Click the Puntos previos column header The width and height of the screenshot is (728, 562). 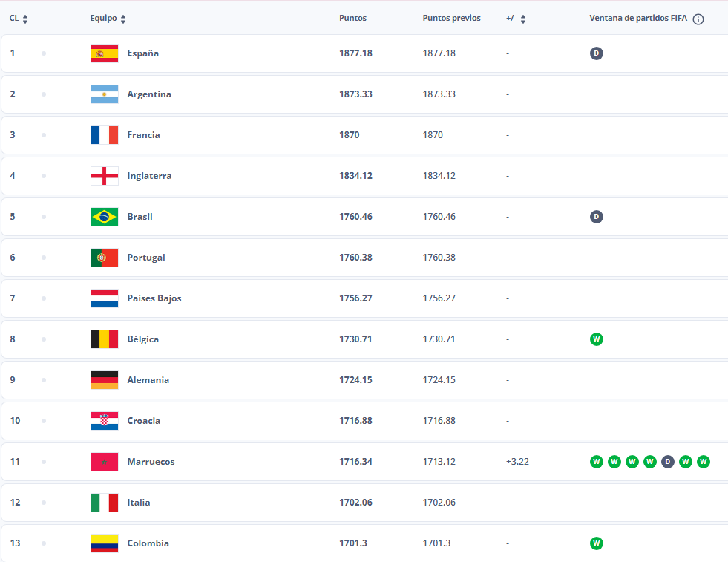click(451, 19)
